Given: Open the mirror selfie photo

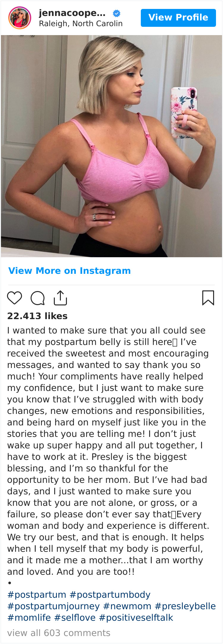Looking at the screenshot, I should point(111,146).
